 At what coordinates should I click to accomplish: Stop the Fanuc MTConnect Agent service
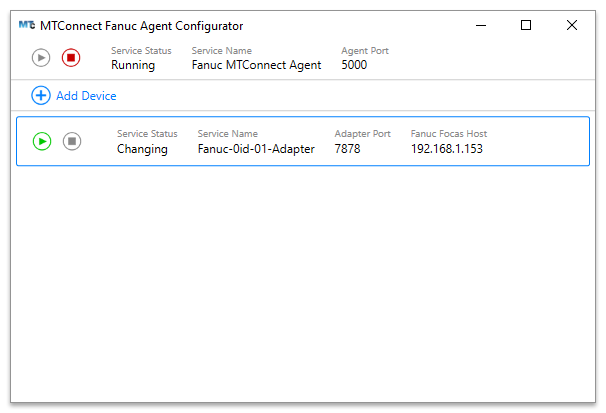tap(71, 58)
